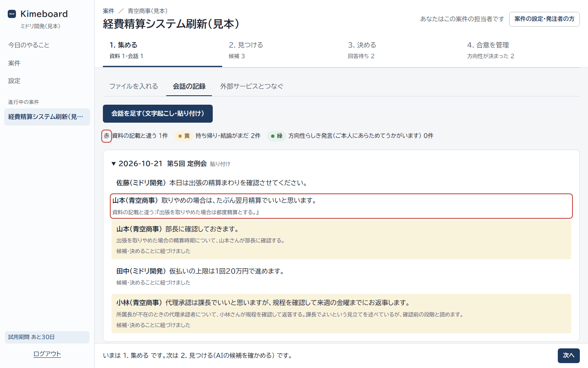
Task: Click summary 出張を取りやめた場合の精算時期について
Action: (x=200, y=240)
